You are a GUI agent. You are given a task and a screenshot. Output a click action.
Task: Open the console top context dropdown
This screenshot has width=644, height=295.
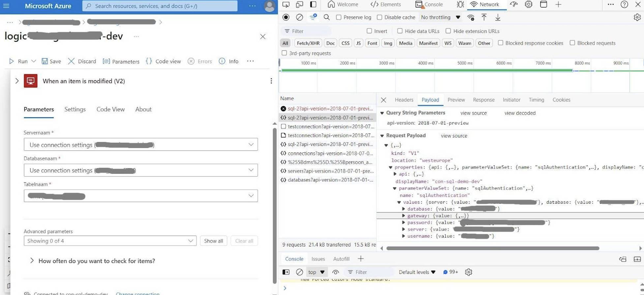(316, 272)
